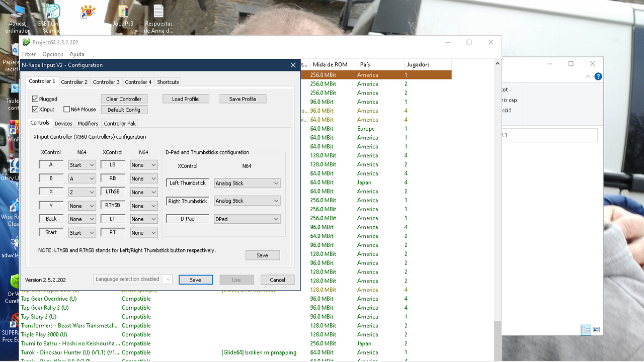Click the LThSB XControl button
This screenshot has width=644, height=362.
coord(113,192)
